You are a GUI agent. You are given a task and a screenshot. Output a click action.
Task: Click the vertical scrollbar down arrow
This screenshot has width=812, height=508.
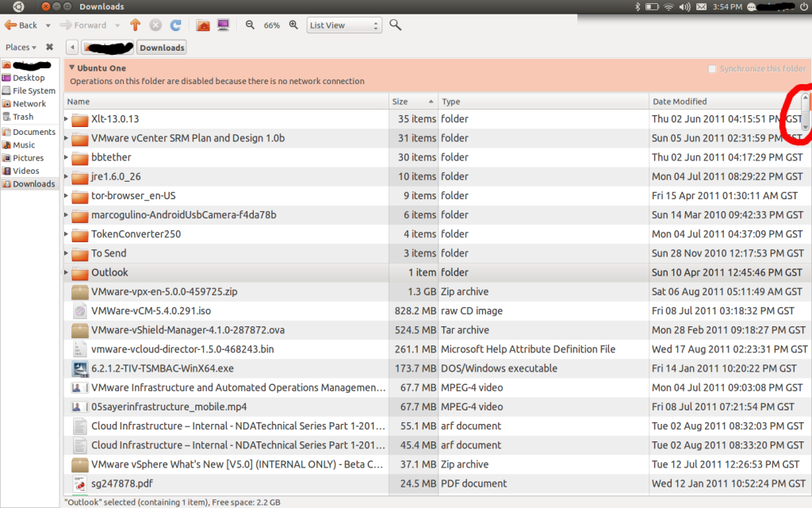pyautogui.click(x=806, y=127)
